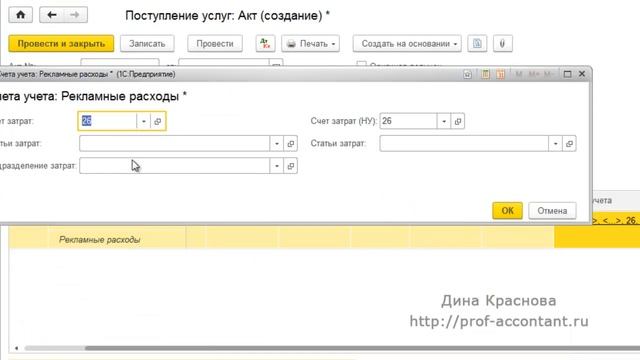This screenshot has width=640, height=360.
Task: Expand the left Статьи затрат dropdown
Action: click(277, 144)
